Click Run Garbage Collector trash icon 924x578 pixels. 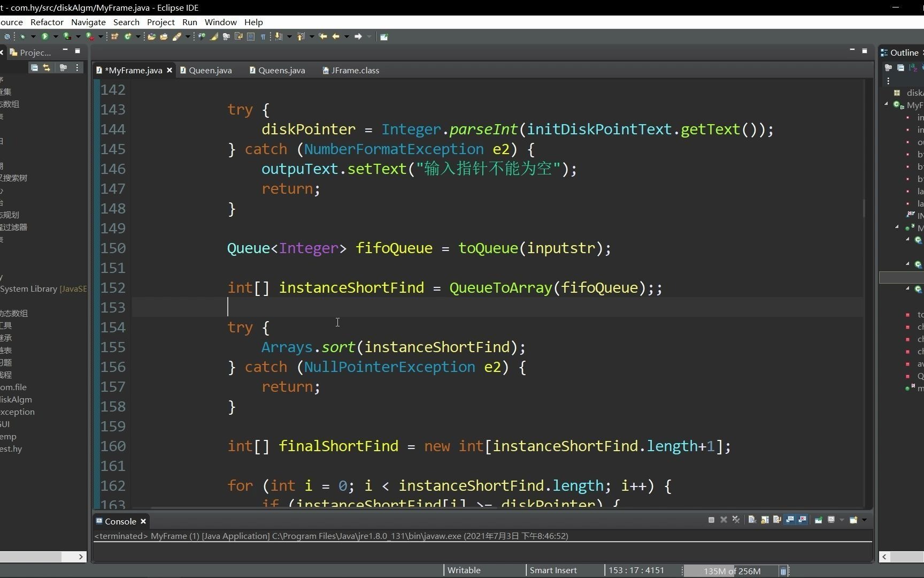[783, 571]
